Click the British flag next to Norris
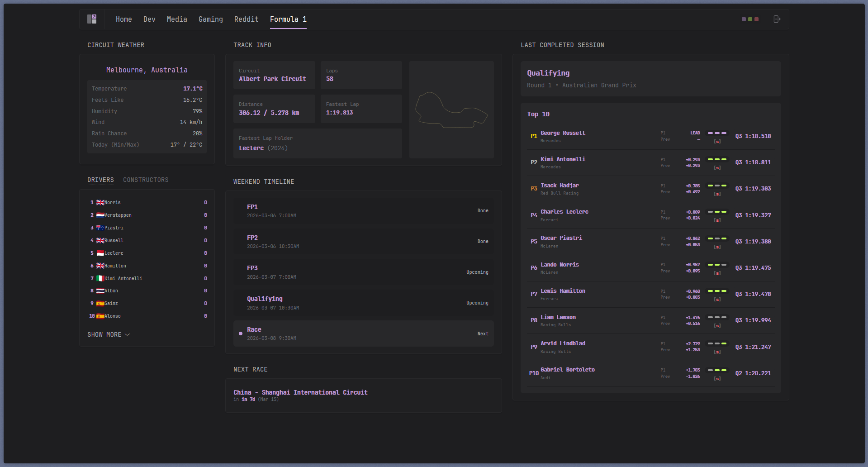 pyautogui.click(x=100, y=202)
